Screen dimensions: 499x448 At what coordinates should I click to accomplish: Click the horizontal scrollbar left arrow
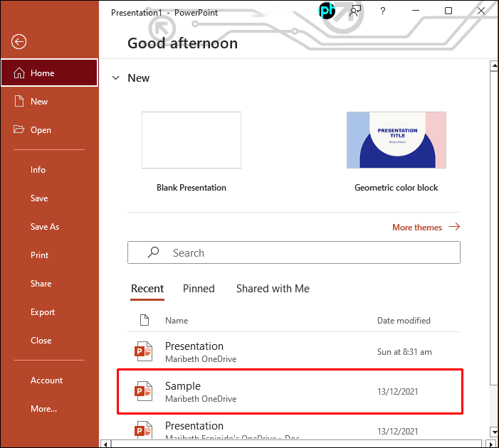click(105, 444)
